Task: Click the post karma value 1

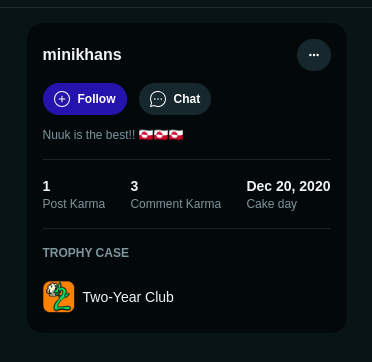Action: pos(46,186)
